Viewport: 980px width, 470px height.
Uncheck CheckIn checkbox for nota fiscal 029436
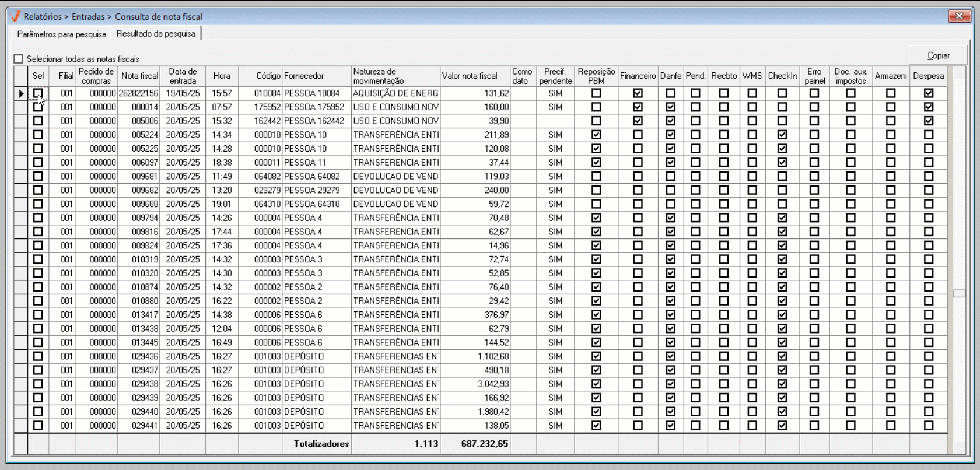coord(782,356)
